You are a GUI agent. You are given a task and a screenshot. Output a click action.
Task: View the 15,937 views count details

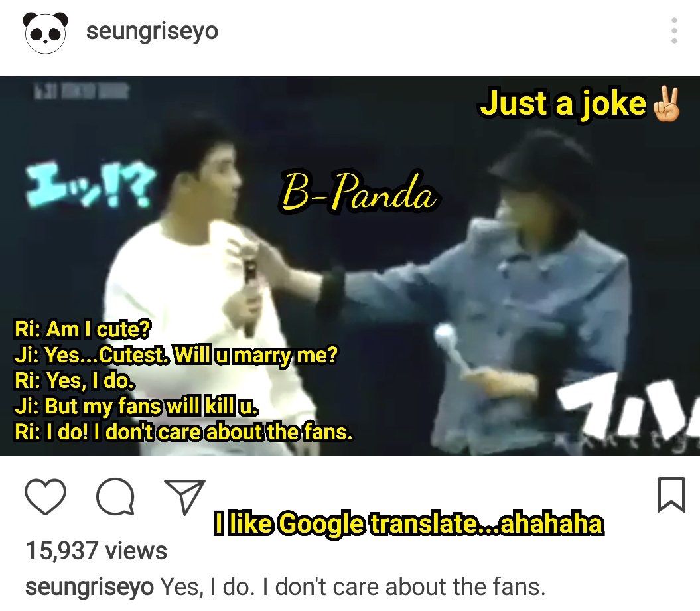click(x=96, y=551)
